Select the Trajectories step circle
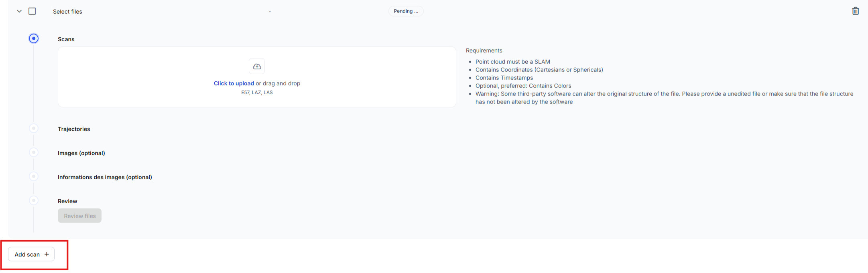This screenshot has height=273, width=868. 34,128
